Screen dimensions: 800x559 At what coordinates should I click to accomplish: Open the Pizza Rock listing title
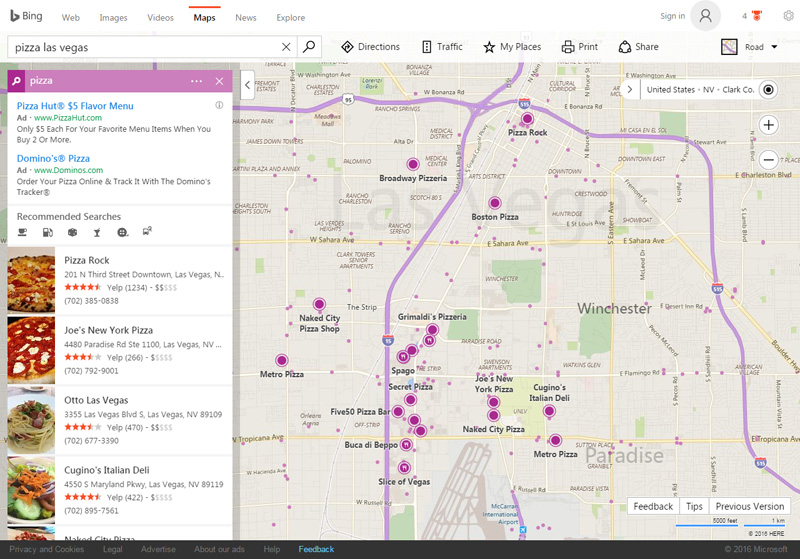pyautogui.click(x=87, y=260)
